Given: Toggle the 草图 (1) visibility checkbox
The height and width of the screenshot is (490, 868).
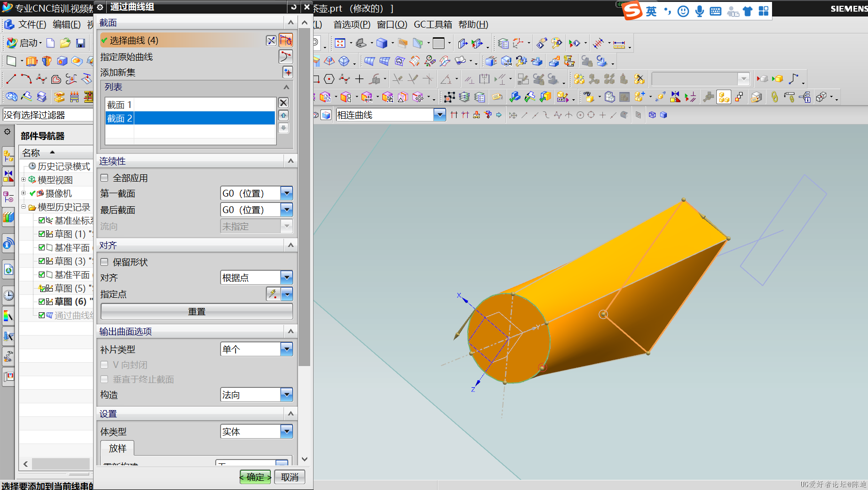Looking at the screenshot, I should pyautogui.click(x=42, y=234).
